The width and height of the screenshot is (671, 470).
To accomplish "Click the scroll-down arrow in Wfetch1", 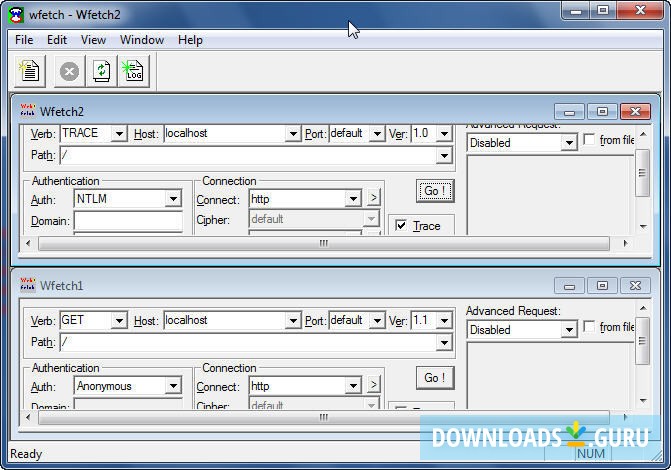I will (643, 401).
